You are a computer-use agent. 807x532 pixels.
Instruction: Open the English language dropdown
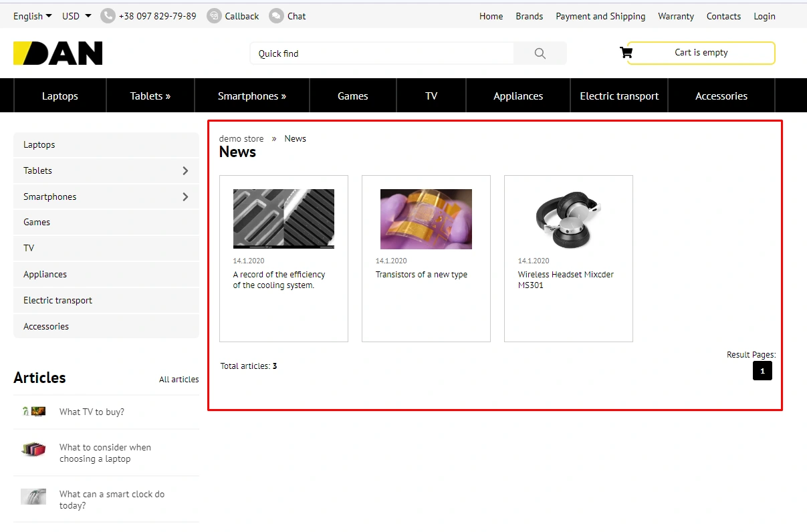[x=32, y=16]
